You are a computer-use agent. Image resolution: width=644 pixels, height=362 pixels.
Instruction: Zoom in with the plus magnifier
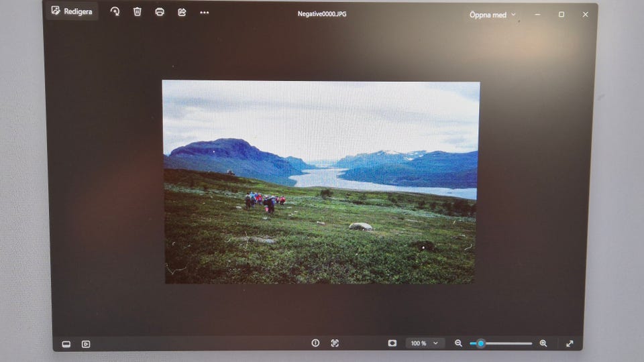point(543,343)
